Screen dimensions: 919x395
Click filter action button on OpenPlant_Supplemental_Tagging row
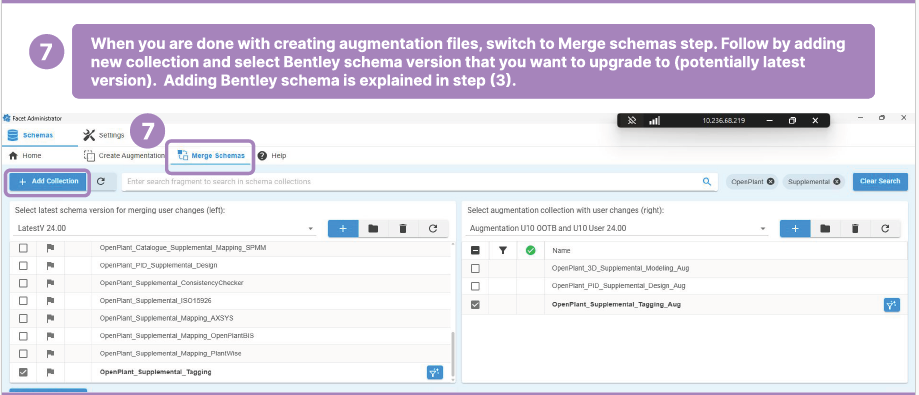(435, 372)
